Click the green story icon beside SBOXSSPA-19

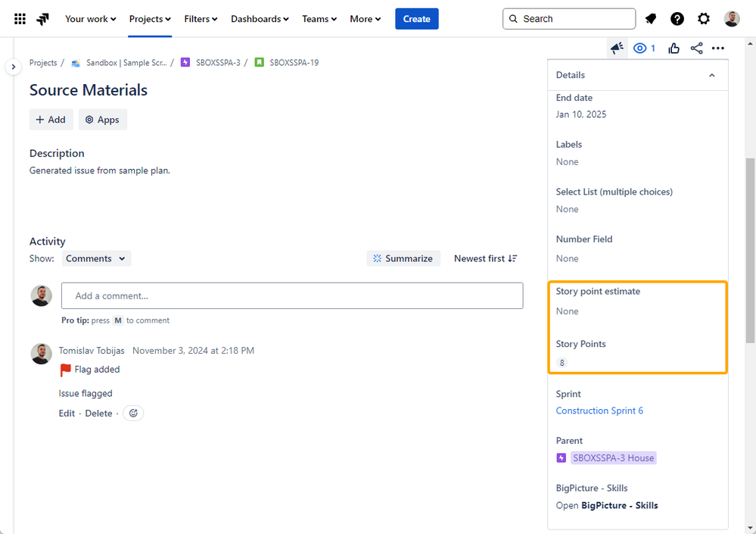[260, 62]
